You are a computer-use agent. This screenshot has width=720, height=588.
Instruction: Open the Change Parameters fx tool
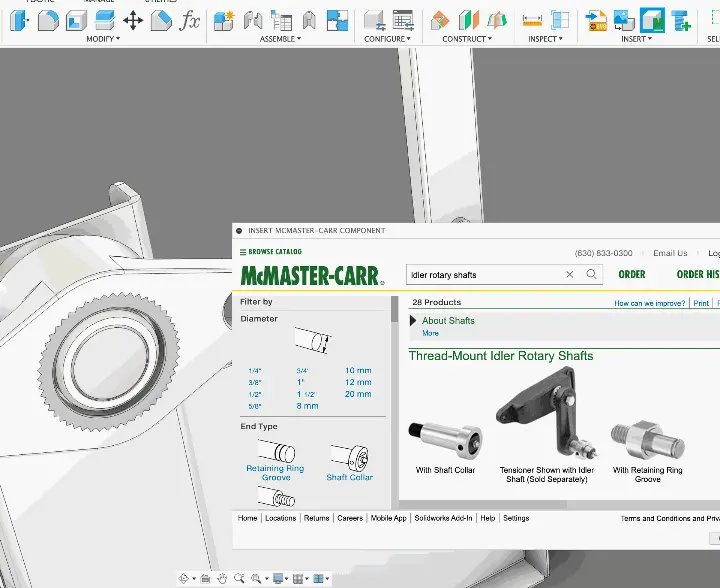[x=189, y=20]
